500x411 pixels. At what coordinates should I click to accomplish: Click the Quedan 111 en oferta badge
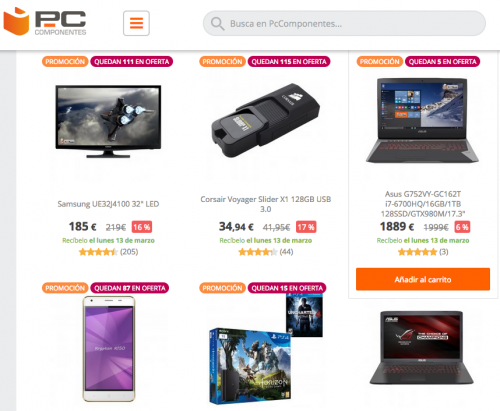pyautogui.click(x=132, y=62)
